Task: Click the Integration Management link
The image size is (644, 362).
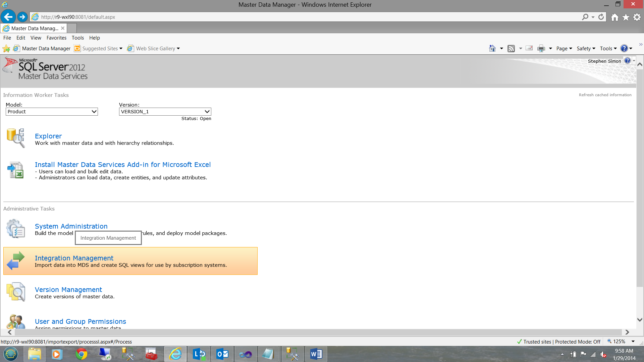Action: click(74, 258)
